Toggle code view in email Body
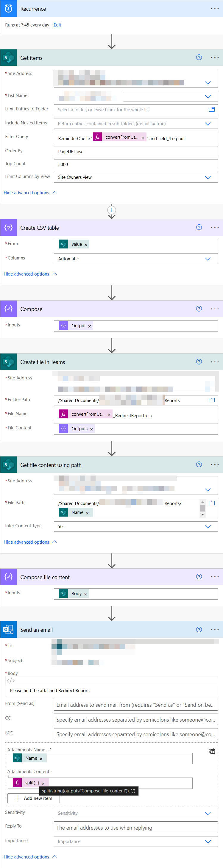Viewport: 223px width, 868px height. 11,681
